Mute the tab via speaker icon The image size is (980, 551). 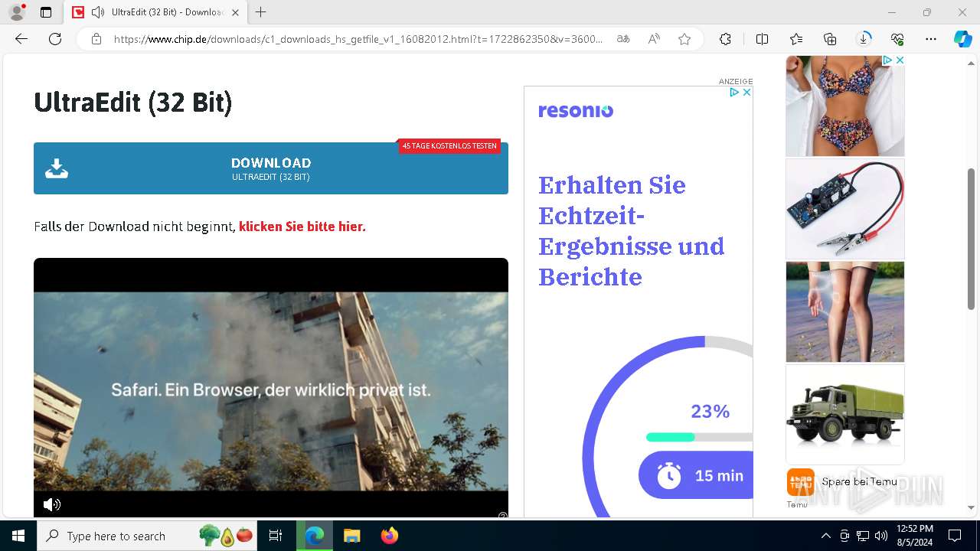(x=98, y=12)
